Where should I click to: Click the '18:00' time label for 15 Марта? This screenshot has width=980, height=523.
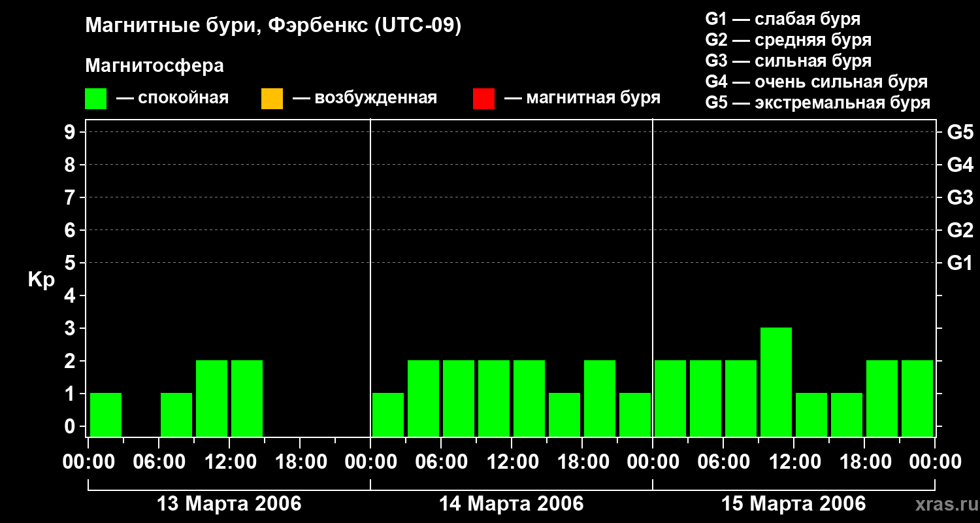click(864, 462)
